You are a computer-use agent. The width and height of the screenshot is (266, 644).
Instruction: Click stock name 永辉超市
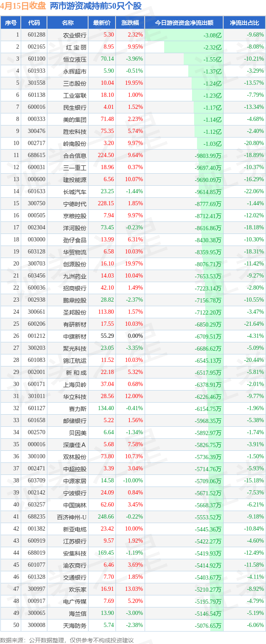click(x=75, y=71)
